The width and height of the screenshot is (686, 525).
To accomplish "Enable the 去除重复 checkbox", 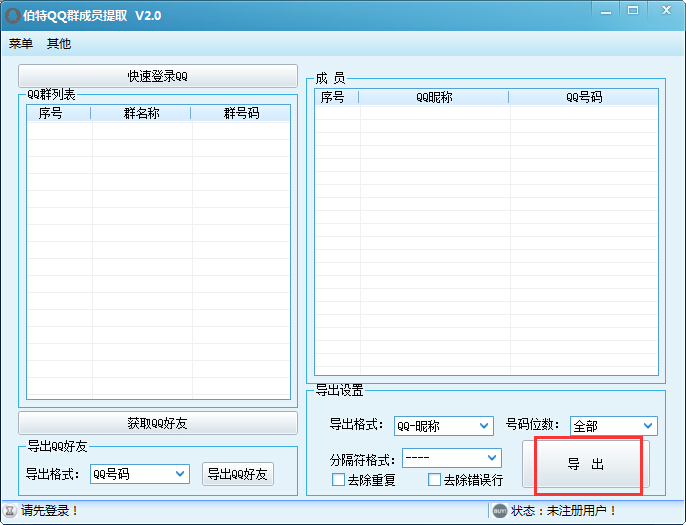I will coord(339,480).
